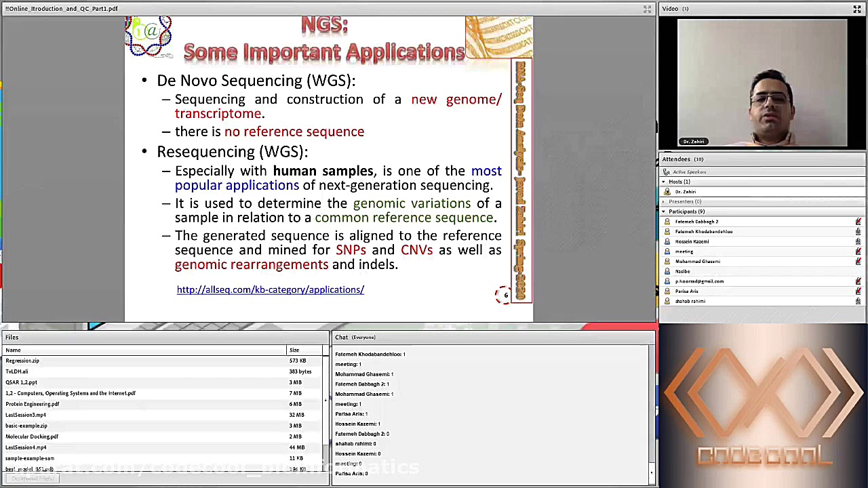This screenshot has width=868, height=488.
Task: Click the 44 MB size cell
Action: (296, 448)
